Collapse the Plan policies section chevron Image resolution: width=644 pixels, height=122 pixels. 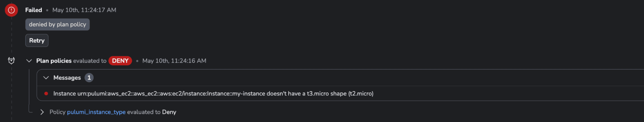pos(29,61)
